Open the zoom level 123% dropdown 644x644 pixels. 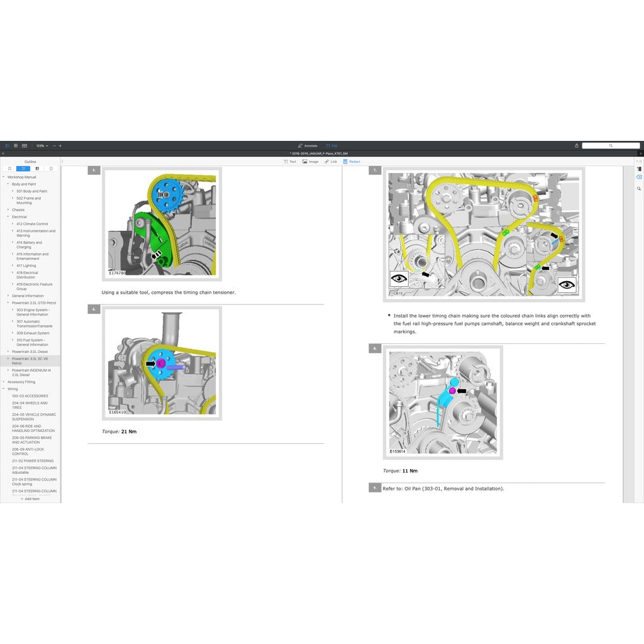click(42, 145)
